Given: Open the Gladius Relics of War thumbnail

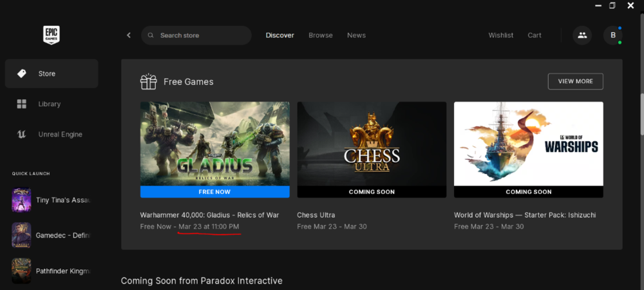Looking at the screenshot, I should (215, 144).
